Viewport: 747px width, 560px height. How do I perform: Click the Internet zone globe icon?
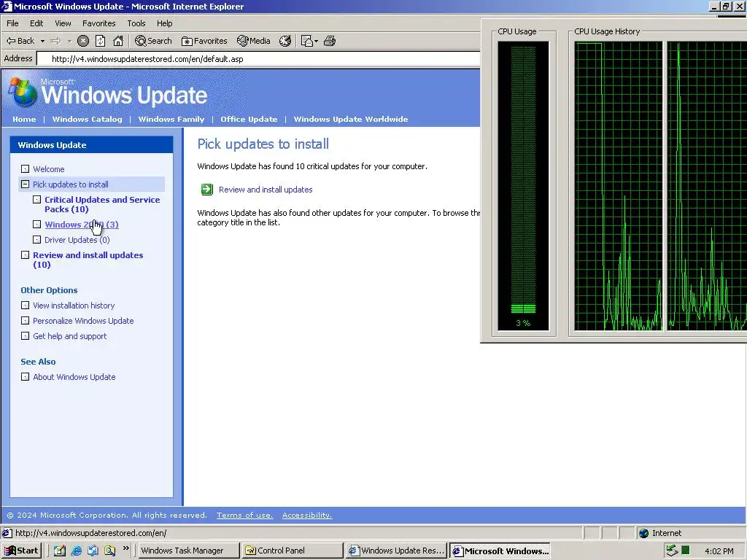point(643,533)
